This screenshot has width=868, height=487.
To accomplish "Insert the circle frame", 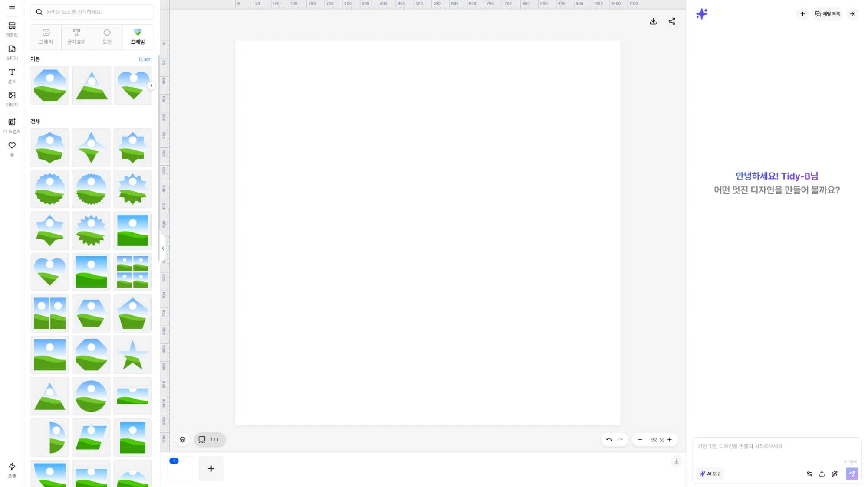I will pyautogui.click(x=91, y=396).
